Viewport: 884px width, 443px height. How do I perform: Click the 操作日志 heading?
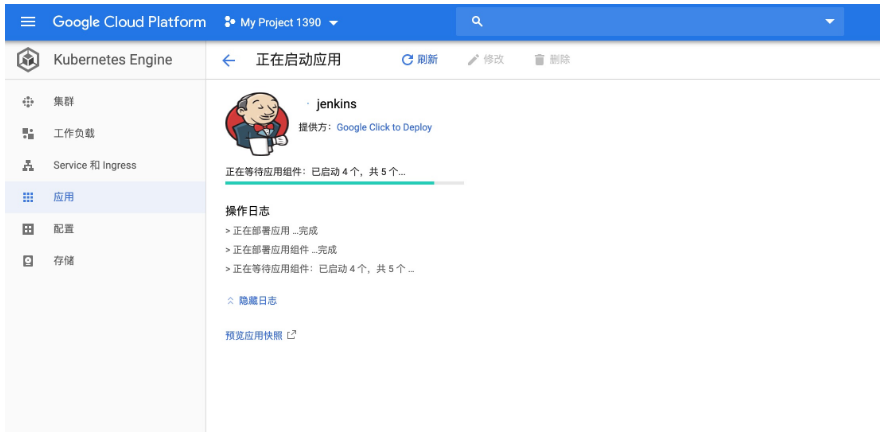pos(247,211)
